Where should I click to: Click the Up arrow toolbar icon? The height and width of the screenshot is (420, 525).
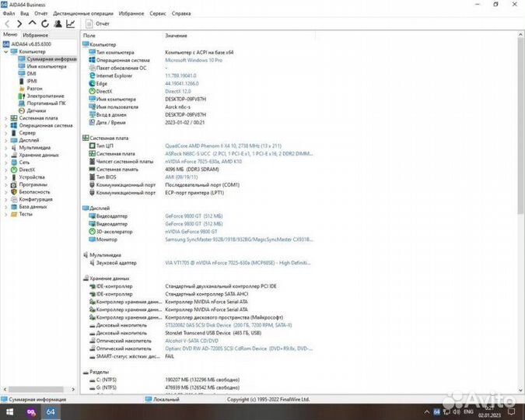point(33,24)
